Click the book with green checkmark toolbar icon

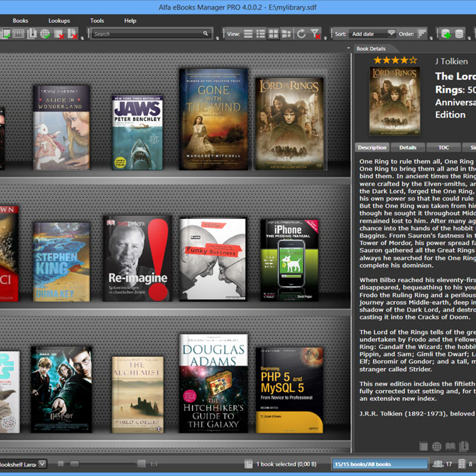click(5, 34)
